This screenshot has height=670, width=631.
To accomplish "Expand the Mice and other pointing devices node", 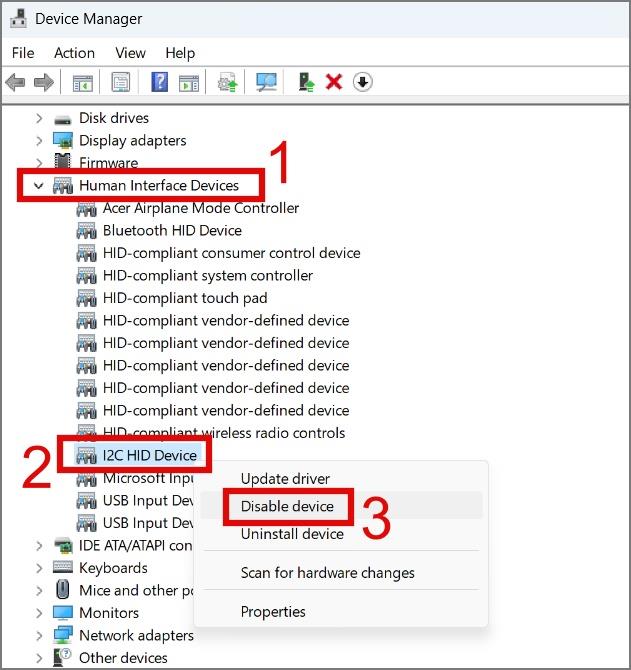I will coord(39,591).
